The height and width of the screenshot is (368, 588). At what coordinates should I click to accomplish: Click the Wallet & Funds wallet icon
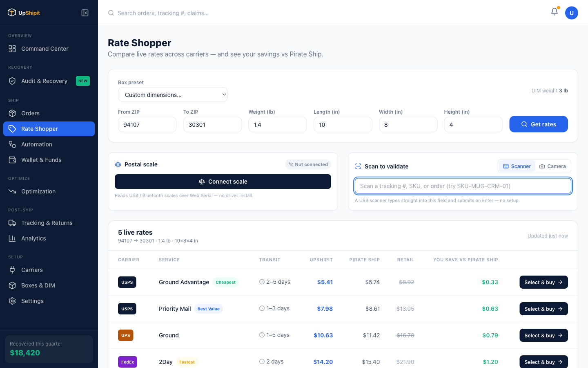[x=12, y=160]
